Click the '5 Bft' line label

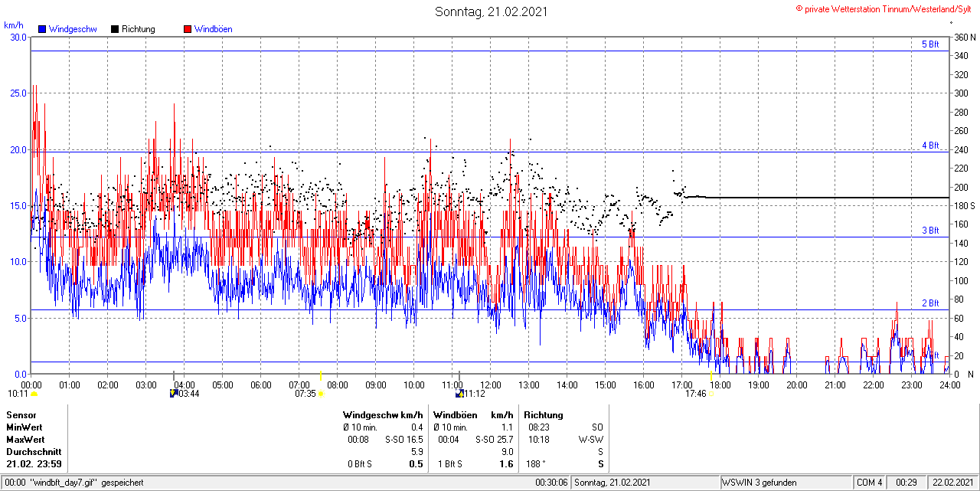coord(930,44)
